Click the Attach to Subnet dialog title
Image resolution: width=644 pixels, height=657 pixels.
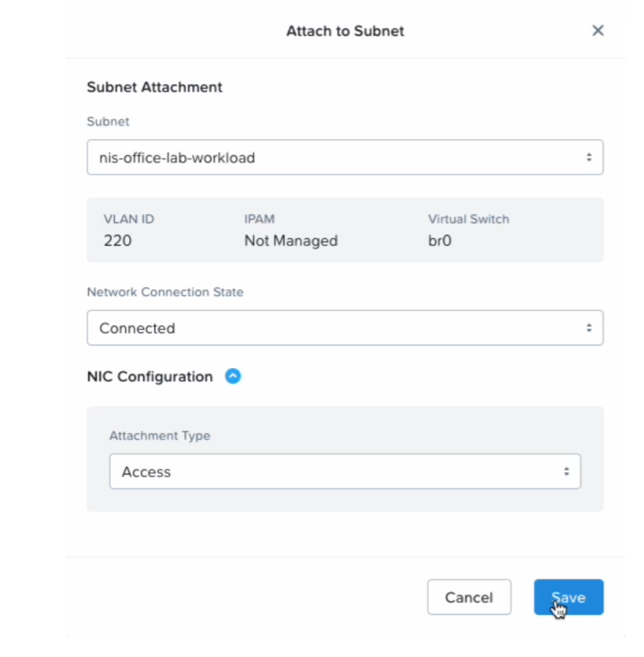pyautogui.click(x=345, y=31)
